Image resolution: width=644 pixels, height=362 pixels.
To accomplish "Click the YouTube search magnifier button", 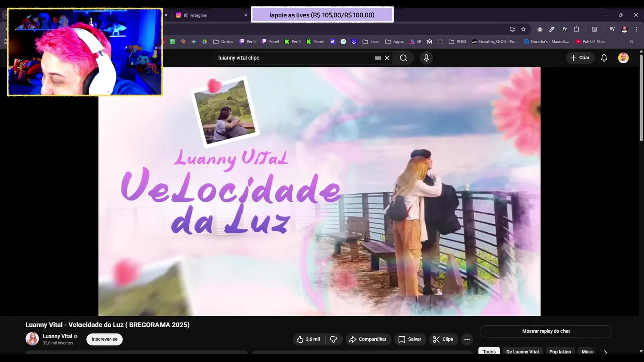I will coord(404,58).
